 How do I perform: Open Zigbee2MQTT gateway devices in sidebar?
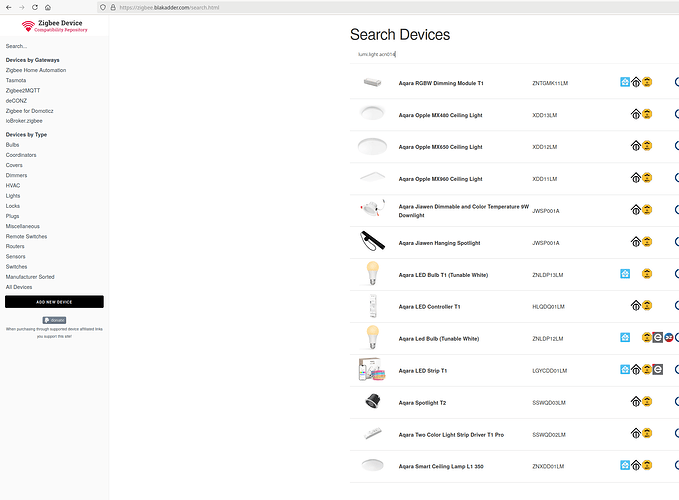(x=25, y=90)
